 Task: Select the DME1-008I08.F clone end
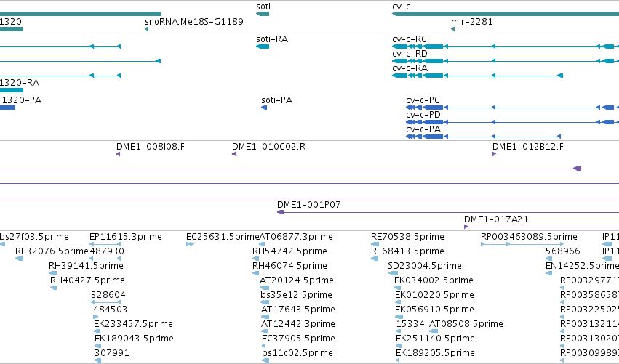[x=151, y=147]
